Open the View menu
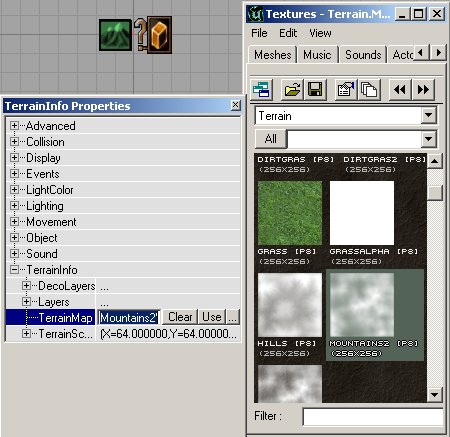Image resolution: width=450 pixels, height=437 pixels. tap(320, 33)
